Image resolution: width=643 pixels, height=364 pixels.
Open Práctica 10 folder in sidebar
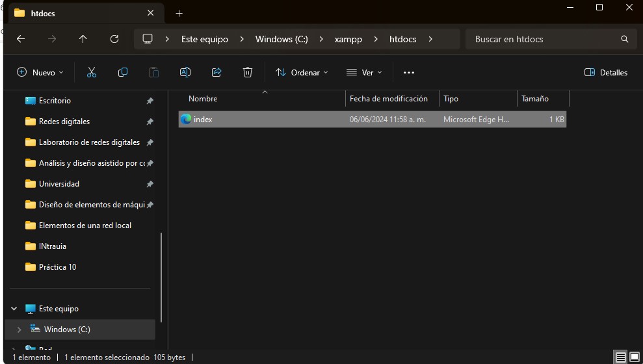(x=57, y=267)
